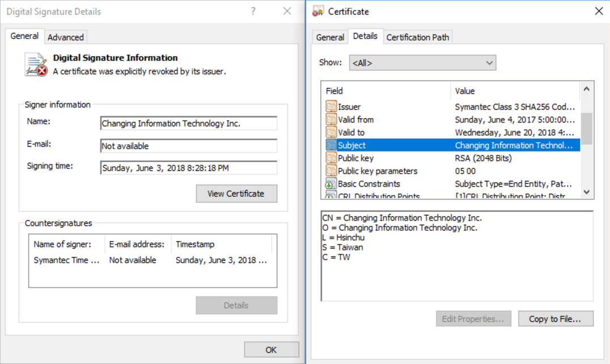Click the Valid from field icon
The image size is (610, 364).
click(x=331, y=120)
